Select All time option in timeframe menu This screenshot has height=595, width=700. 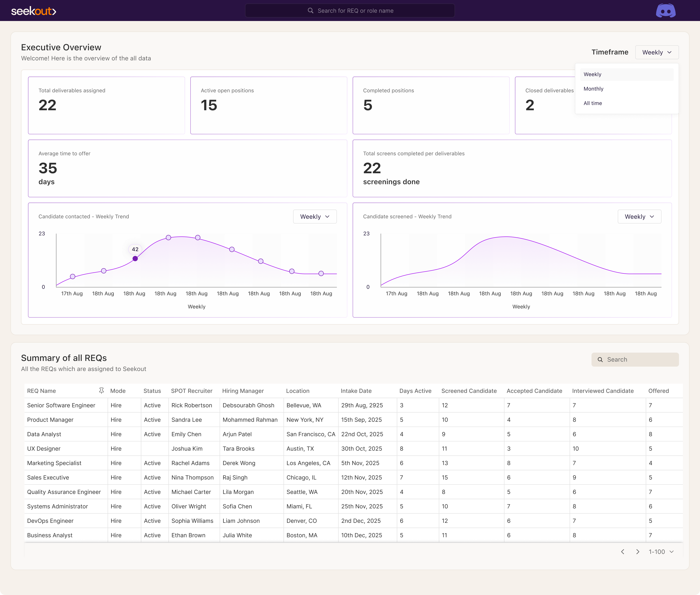pyautogui.click(x=627, y=103)
